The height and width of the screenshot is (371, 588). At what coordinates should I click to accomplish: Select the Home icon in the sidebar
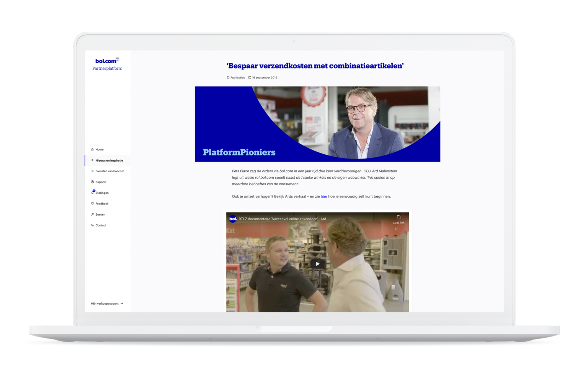(92, 149)
